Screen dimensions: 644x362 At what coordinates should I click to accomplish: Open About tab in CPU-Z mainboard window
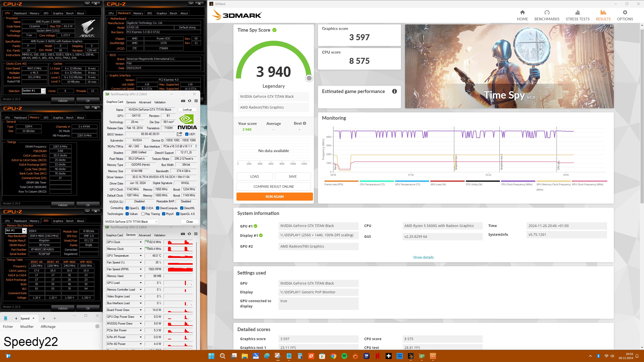coord(184,13)
